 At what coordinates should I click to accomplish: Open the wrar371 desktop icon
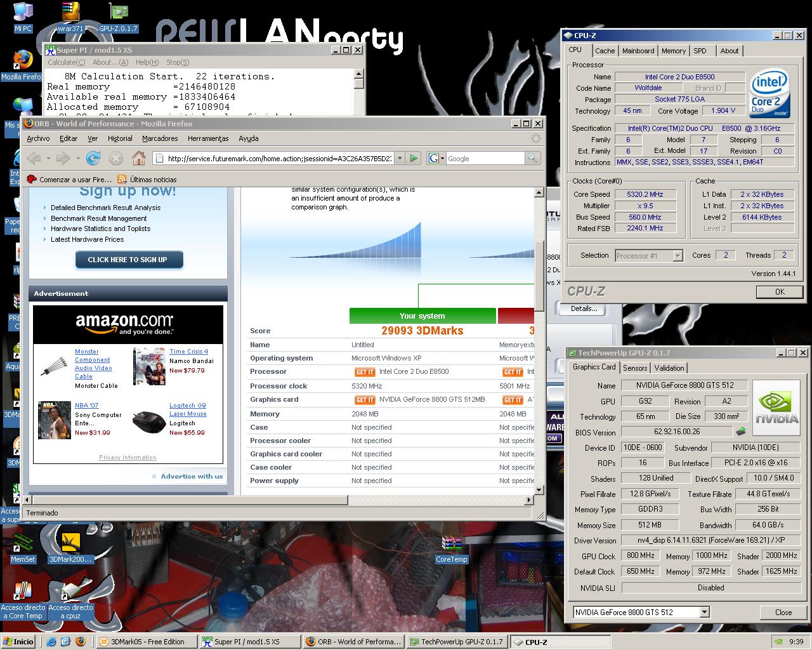tap(70, 17)
